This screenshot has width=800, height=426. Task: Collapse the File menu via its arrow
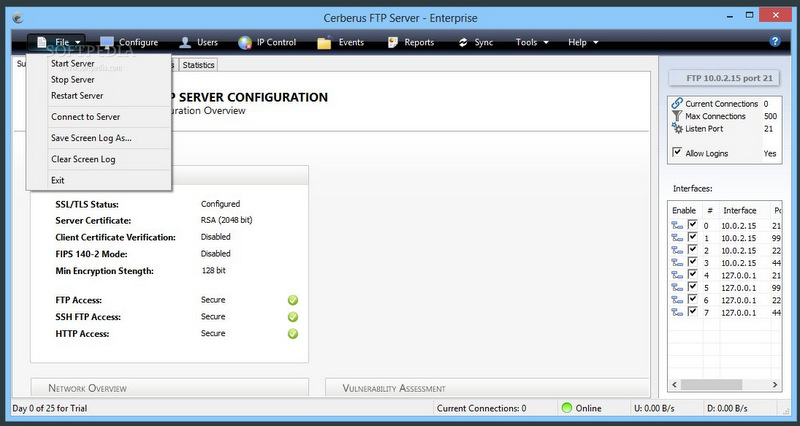point(78,43)
